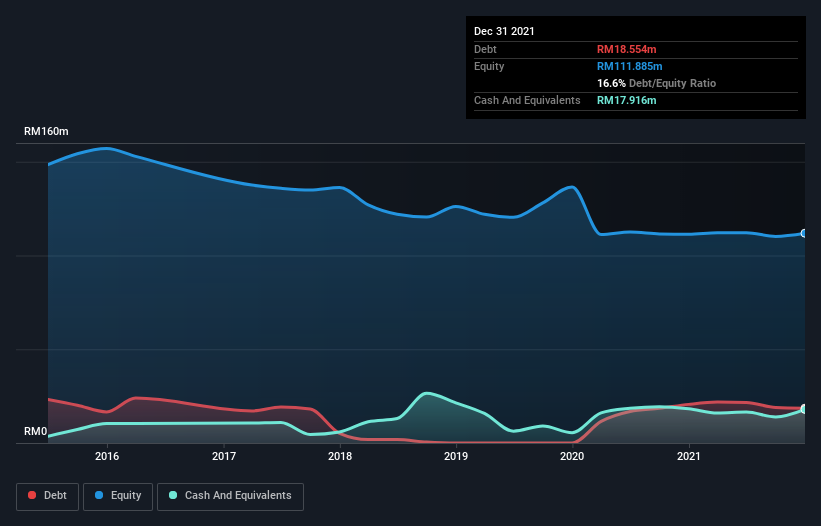Click the RM160m y-axis label

[x=46, y=131]
